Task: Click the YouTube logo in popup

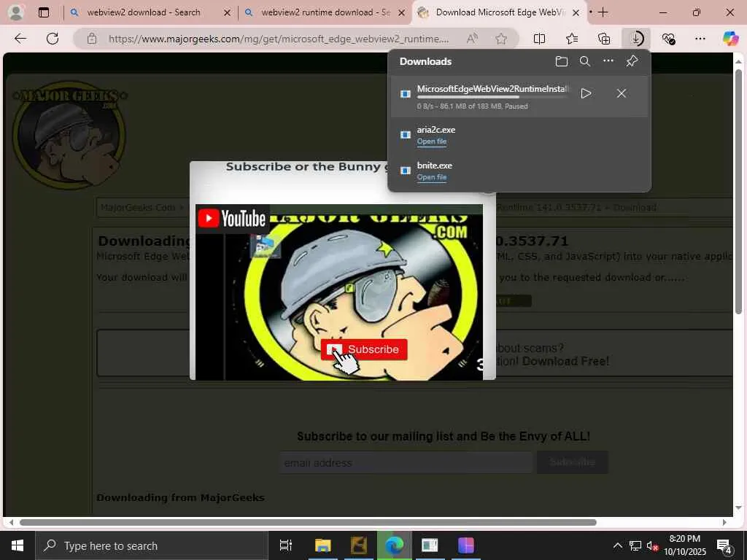Action: (232, 219)
